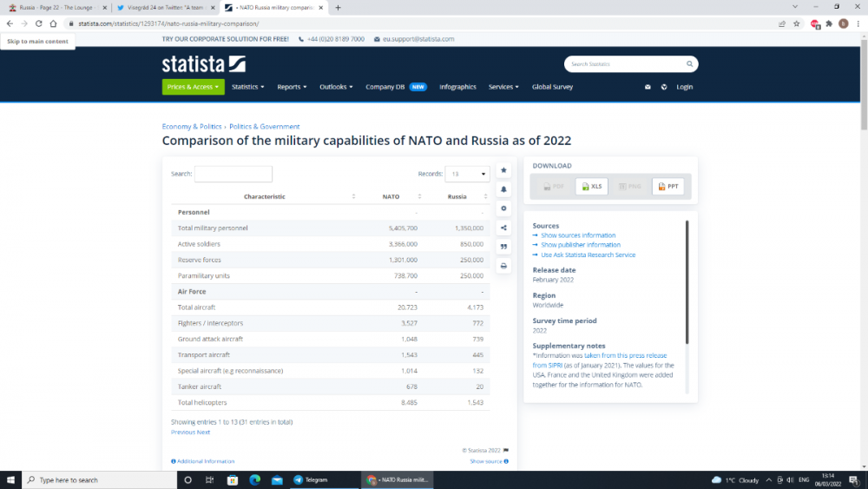This screenshot has height=489, width=868.
Task: Download the statistic as PPT
Action: (x=668, y=186)
